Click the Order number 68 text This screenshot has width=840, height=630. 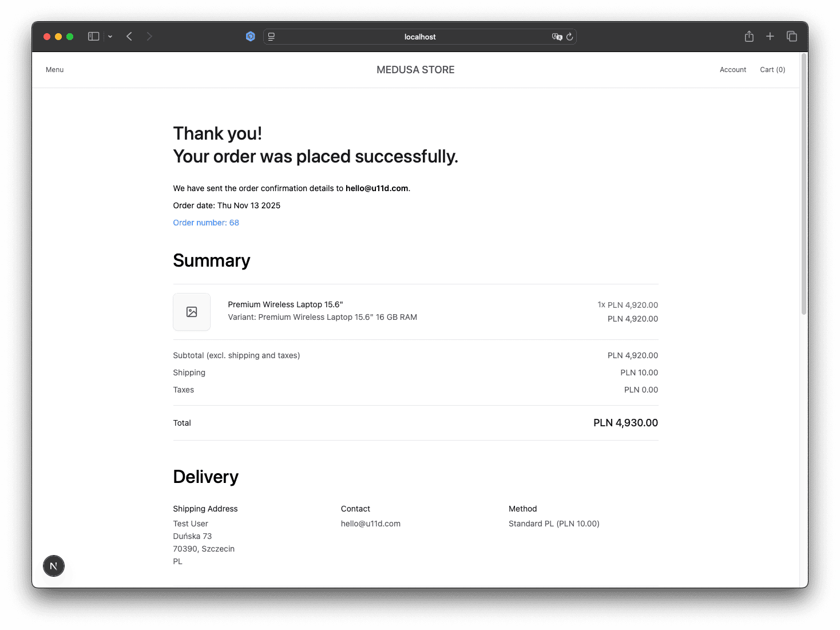click(x=206, y=223)
